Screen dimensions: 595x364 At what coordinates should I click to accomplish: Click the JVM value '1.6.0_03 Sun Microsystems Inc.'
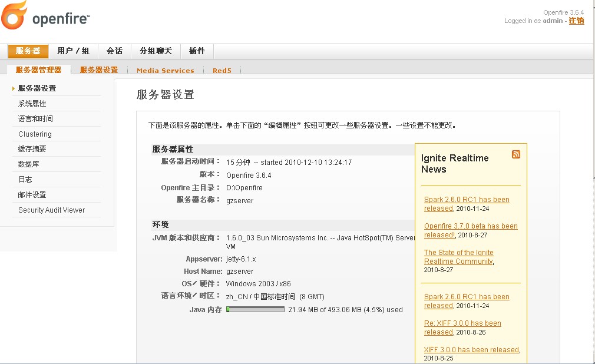tap(320, 241)
